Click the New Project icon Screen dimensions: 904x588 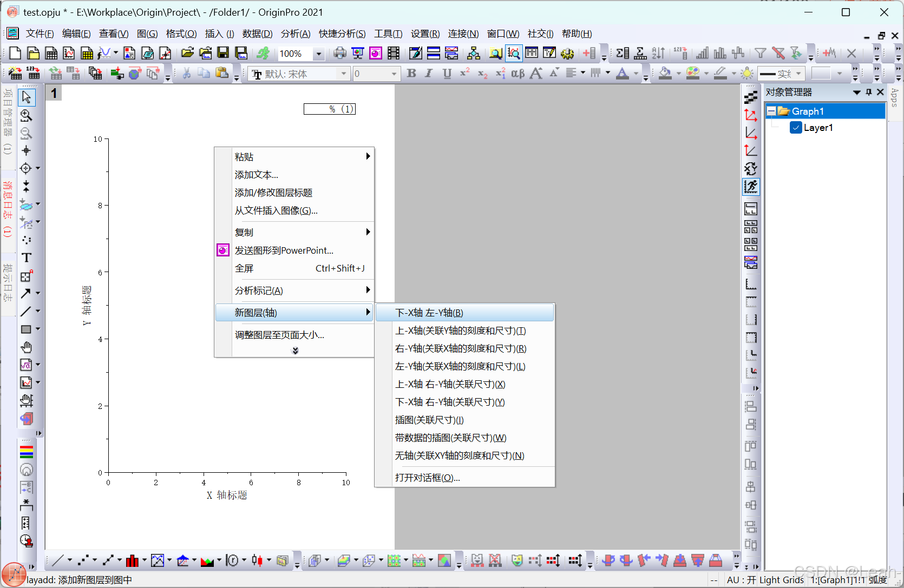[x=15, y=53]
